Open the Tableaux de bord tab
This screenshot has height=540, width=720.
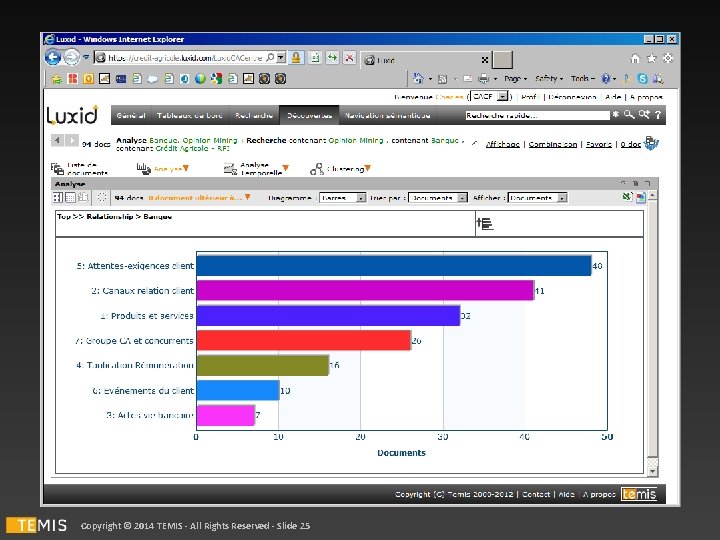[190, 115]
